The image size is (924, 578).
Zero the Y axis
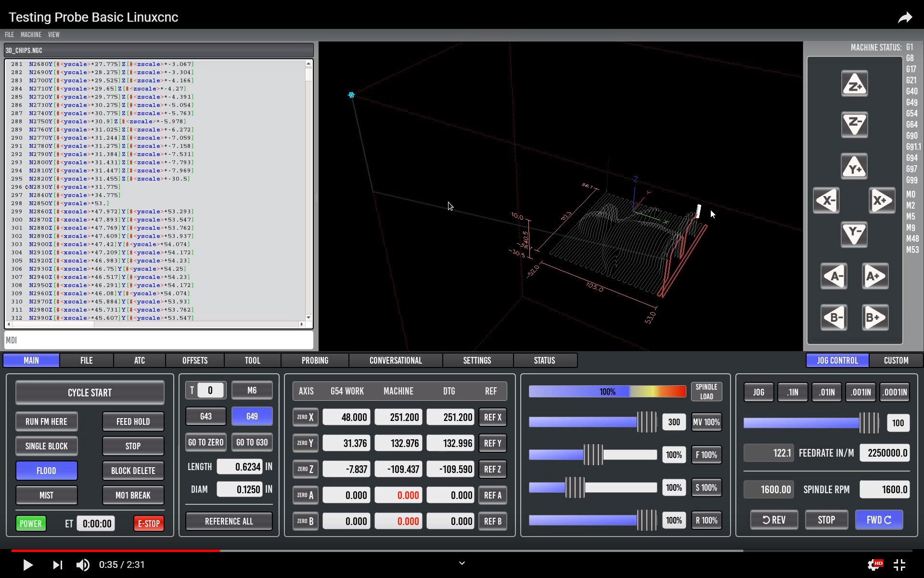pyautogui.click(x=306, y=443)
